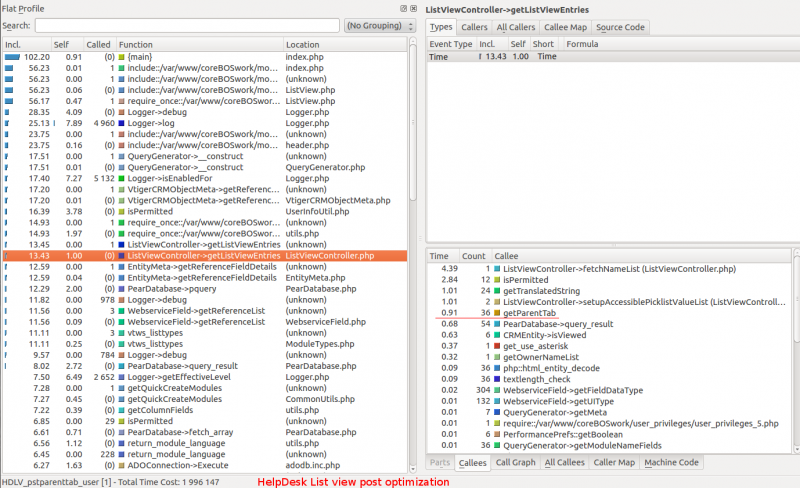Screen dimensions: 800x488
Task: Click the isPermitted callee color icon
Action: 497,280
